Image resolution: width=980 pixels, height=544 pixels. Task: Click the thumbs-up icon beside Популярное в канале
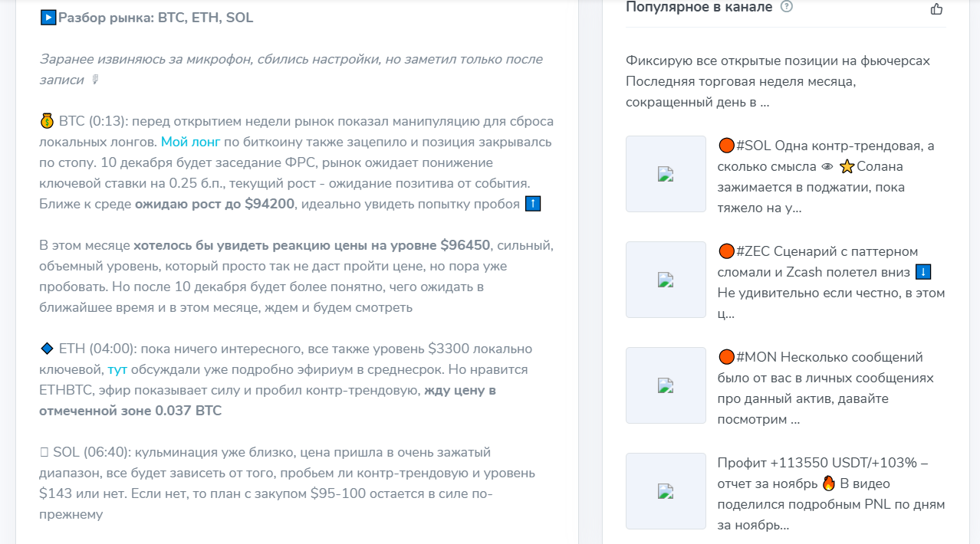point(936,9)
